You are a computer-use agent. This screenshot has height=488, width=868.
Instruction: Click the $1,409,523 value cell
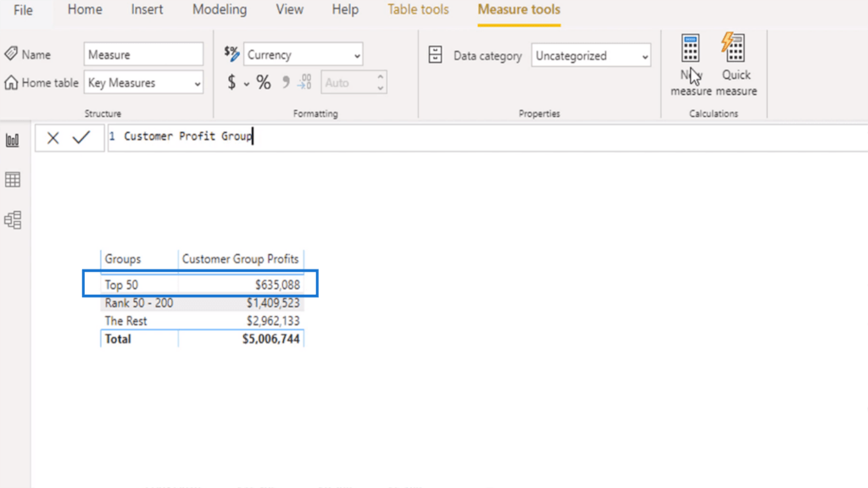(x=273, y=303)
